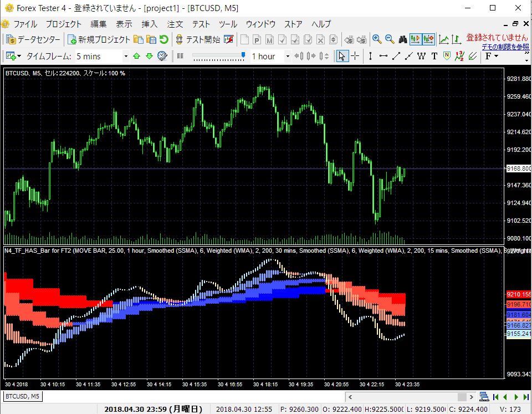Screen dimensions: 532x414
Task: Toggle pause on test playback
Action: (180, 56)
